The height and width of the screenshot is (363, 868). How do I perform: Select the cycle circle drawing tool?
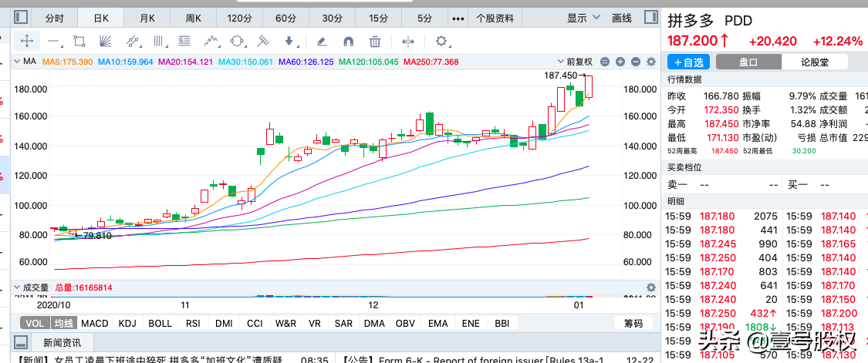click(237, 41)
